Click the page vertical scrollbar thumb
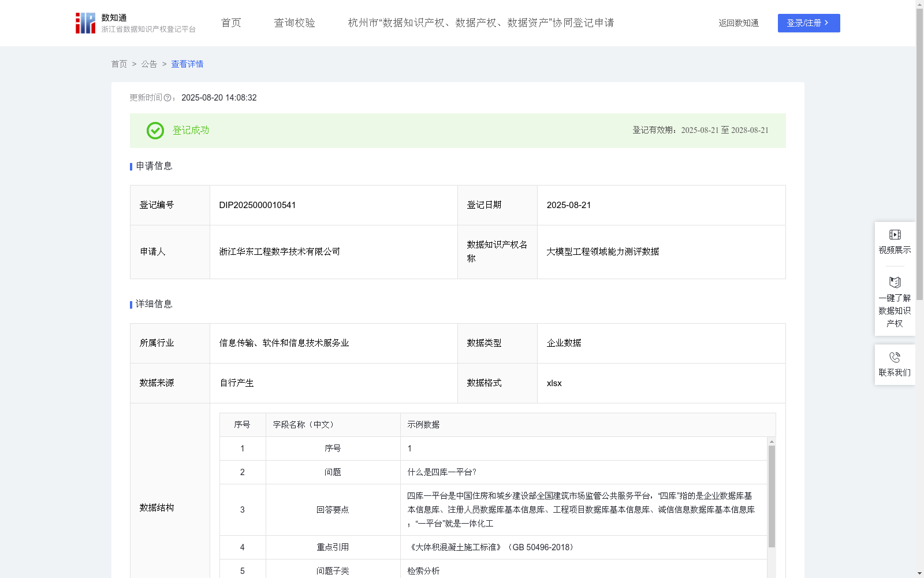 (x=919, y=153)
